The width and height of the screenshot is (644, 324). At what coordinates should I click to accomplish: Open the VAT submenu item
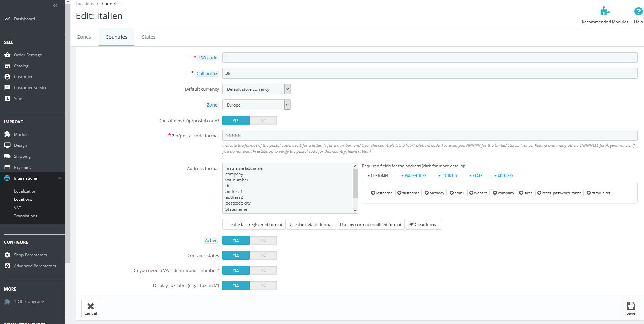[18, 208]
